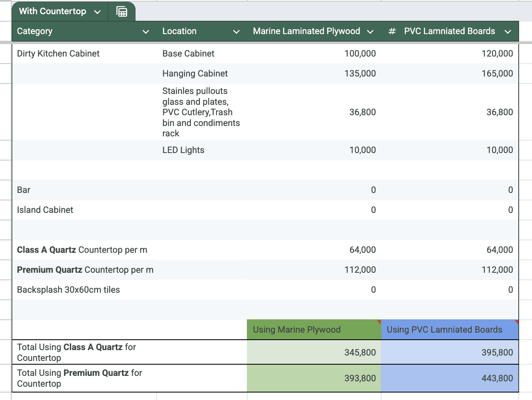Select the Backsplash 30x60cm tiles cell
532x400 pixels.
coord(69,290)
